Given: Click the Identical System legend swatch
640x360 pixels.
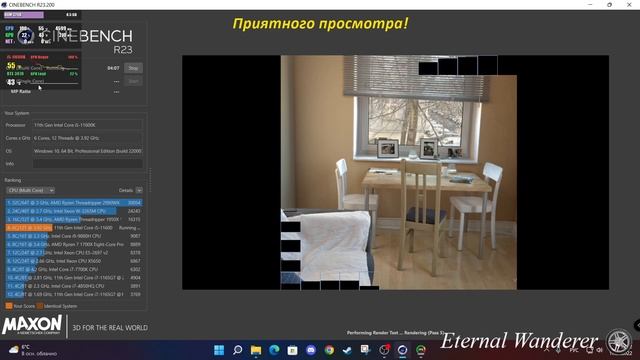Looking at the screenshot, I should [40, 306].
